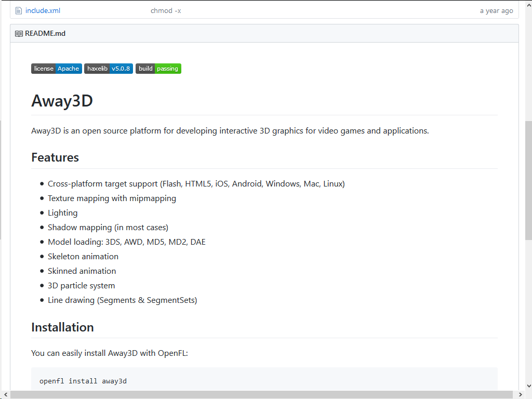Click the build passing badge
Image resolution: width=532 pixels, height=399 pixels.
(x=158, y=69)
